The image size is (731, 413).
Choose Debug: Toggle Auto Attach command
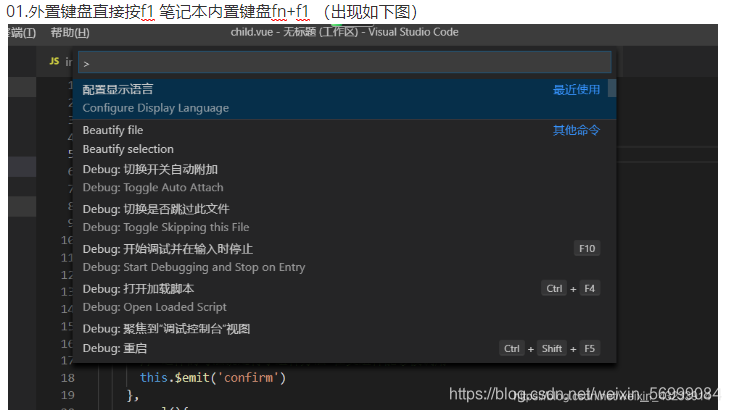345,179
